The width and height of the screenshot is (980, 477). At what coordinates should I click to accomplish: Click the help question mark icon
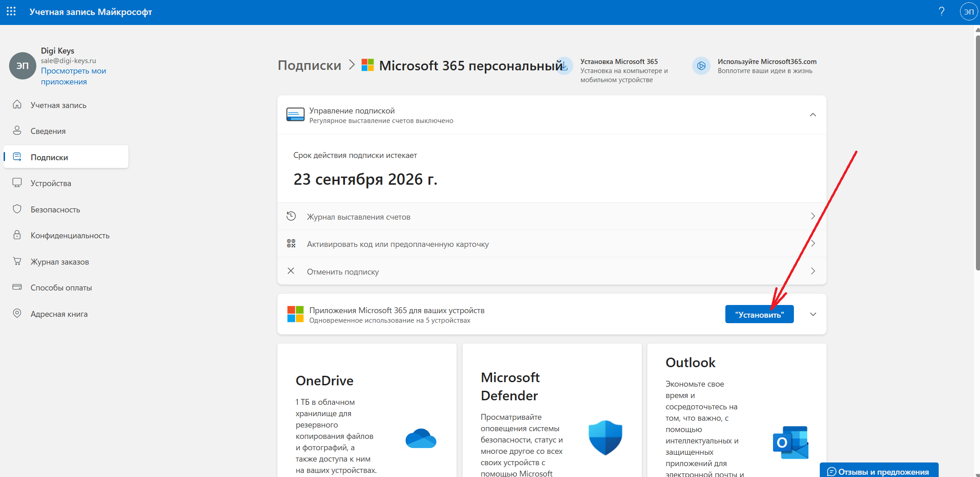941,12
